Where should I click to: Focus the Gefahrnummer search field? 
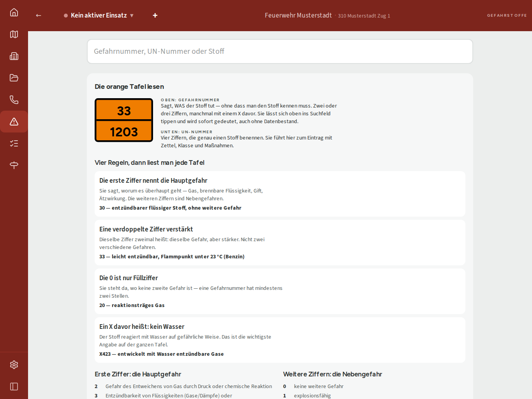280,51
